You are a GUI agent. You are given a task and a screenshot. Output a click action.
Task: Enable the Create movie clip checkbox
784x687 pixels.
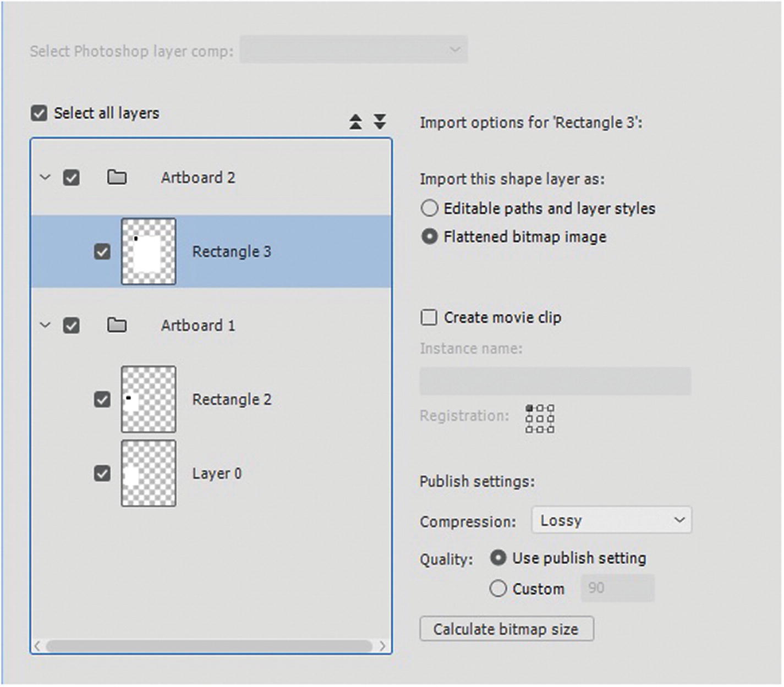tap(429, 317)
